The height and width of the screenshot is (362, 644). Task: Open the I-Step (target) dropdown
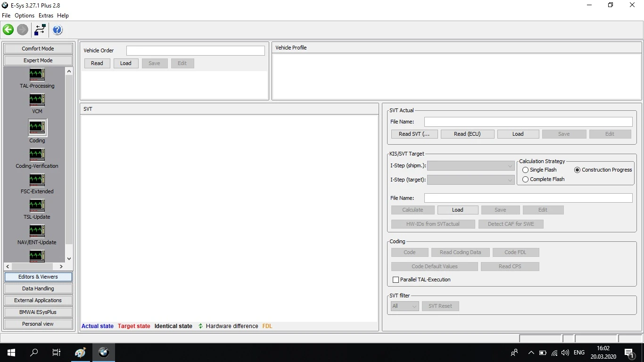click(x=471, y=180)
